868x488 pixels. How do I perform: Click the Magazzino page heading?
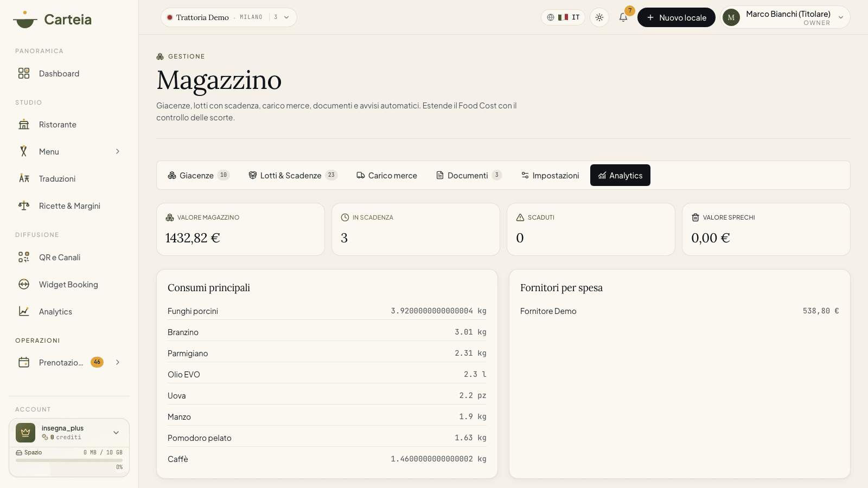point(219,81)
